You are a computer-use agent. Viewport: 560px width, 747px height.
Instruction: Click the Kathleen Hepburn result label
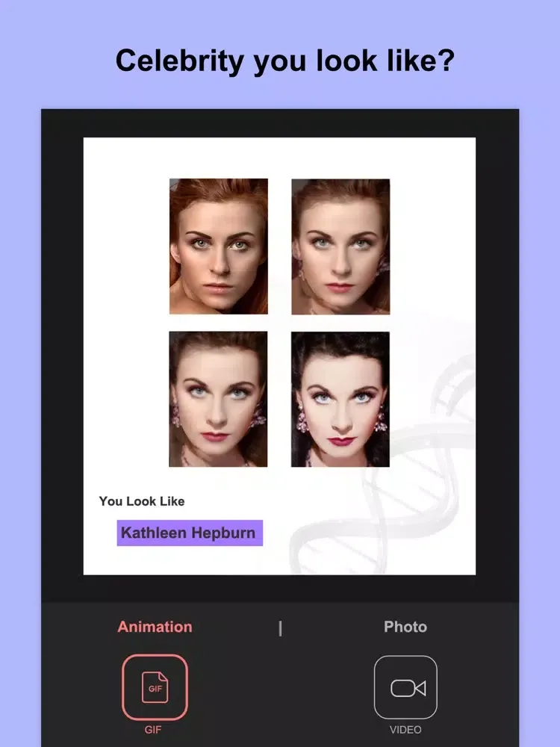click(x=190, y=533)
